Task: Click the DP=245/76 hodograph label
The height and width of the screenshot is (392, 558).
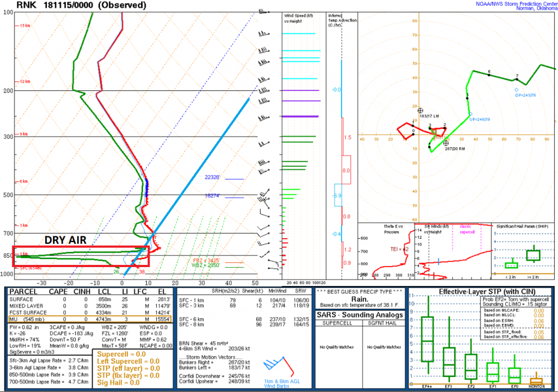Action: [526, 95]
